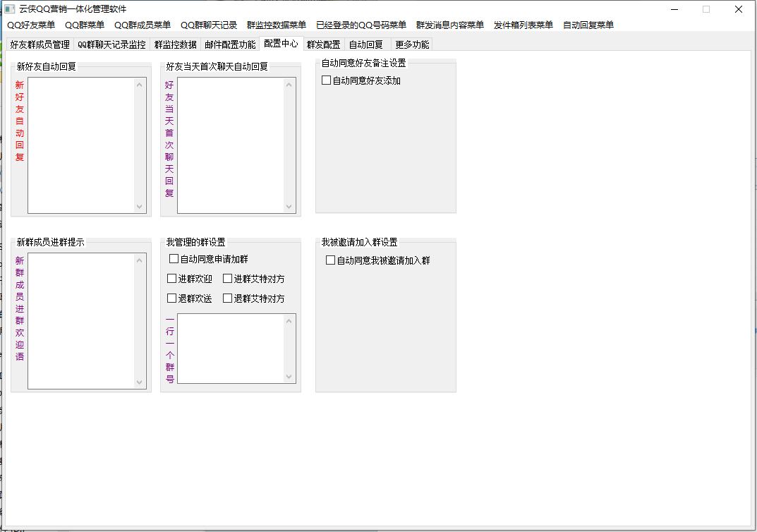Switch to the 更多功能 tab
The image size is (757, 532).
click(412, 44)
